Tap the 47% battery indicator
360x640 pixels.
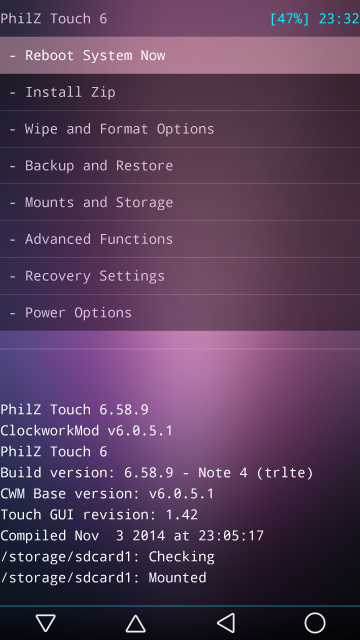coord(290,19)
